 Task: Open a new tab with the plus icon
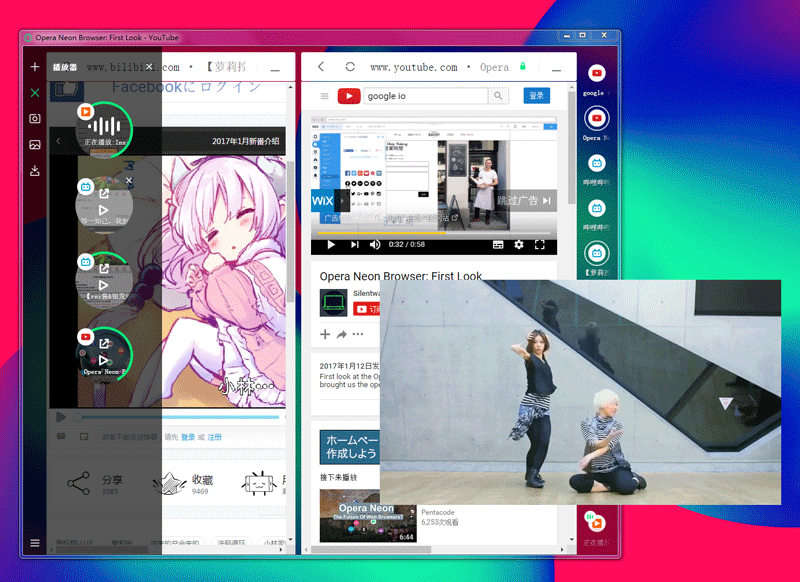pyautogui.click(x=35, y=67)
